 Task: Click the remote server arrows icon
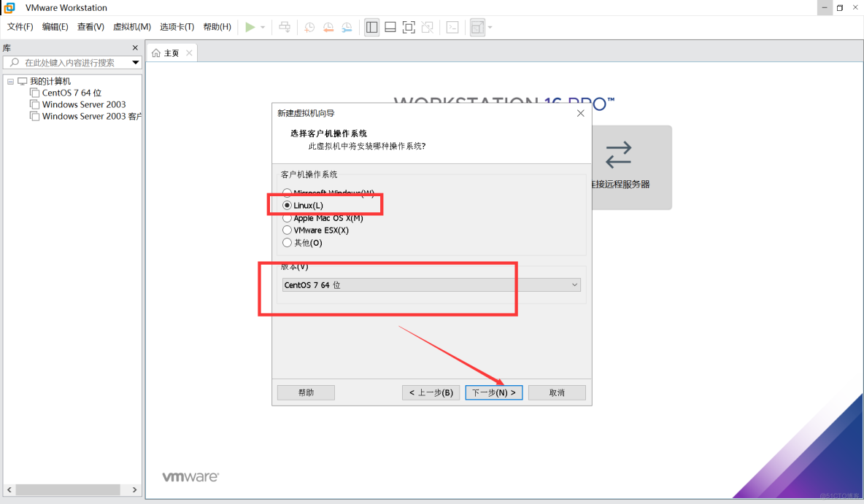[618, 155]
